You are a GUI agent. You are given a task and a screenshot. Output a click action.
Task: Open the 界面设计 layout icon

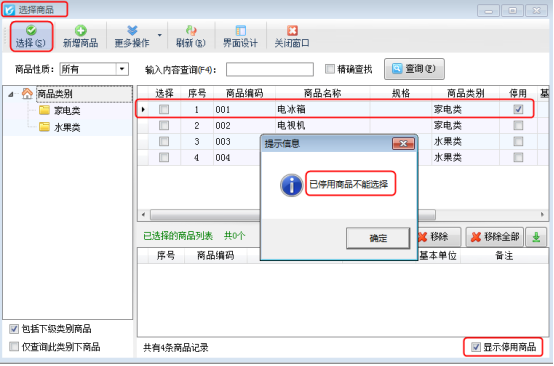point(240,30)
